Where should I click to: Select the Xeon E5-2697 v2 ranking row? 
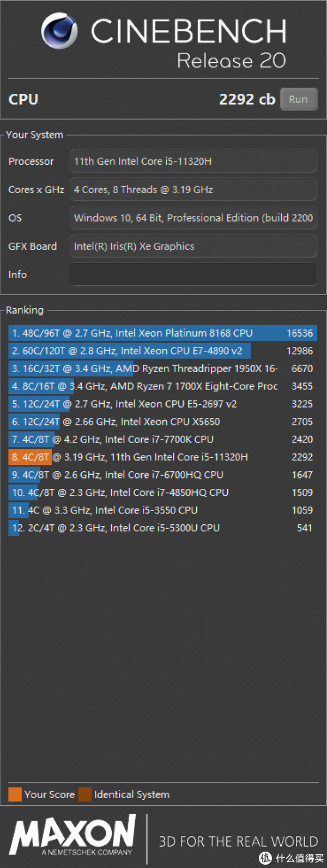point(162,404)
